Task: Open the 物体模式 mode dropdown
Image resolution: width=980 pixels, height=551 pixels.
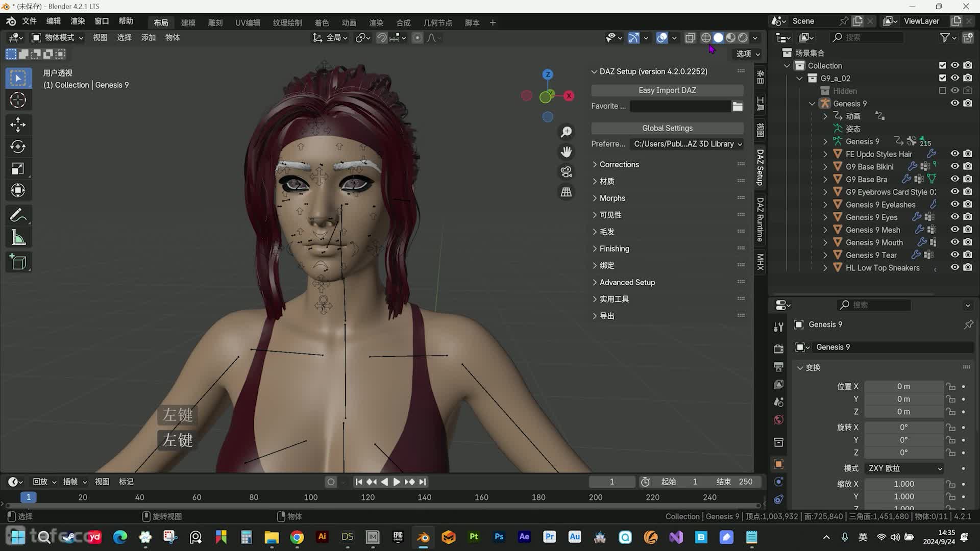Action: pos(57,38)
